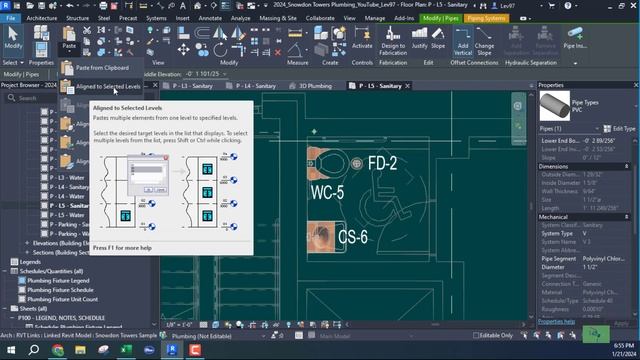
Task: Open the Properties help link
Action: pyautogui.click(x=556, y=322)
